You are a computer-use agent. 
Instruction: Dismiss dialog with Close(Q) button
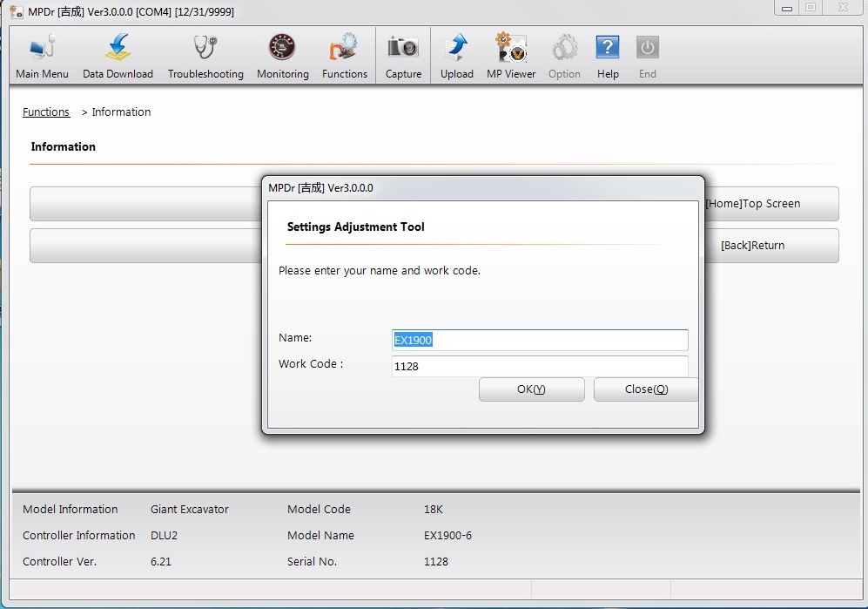pyautogui.click(x=645, y=389)
